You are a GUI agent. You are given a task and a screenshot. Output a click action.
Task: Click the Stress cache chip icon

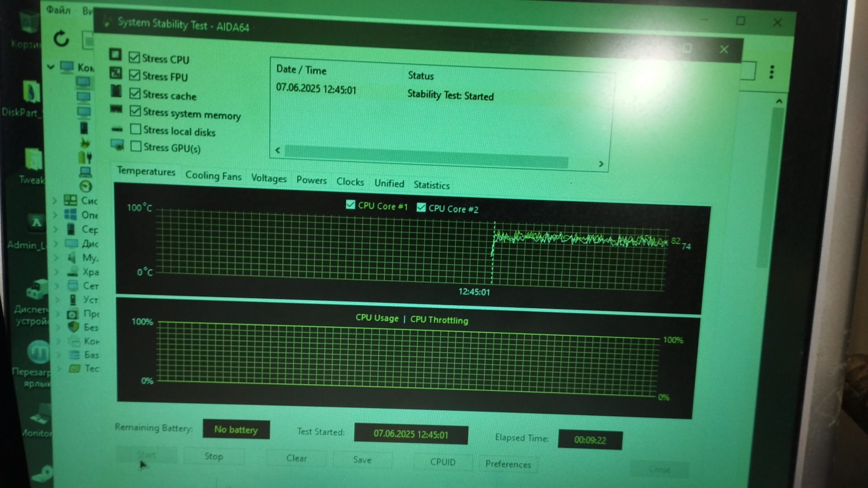pos(116,91)
